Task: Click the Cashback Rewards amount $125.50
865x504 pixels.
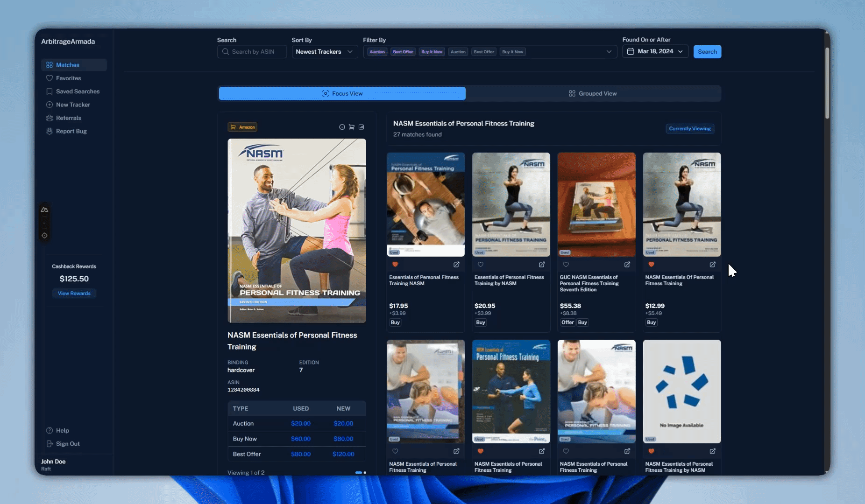Action: (74, 279)
